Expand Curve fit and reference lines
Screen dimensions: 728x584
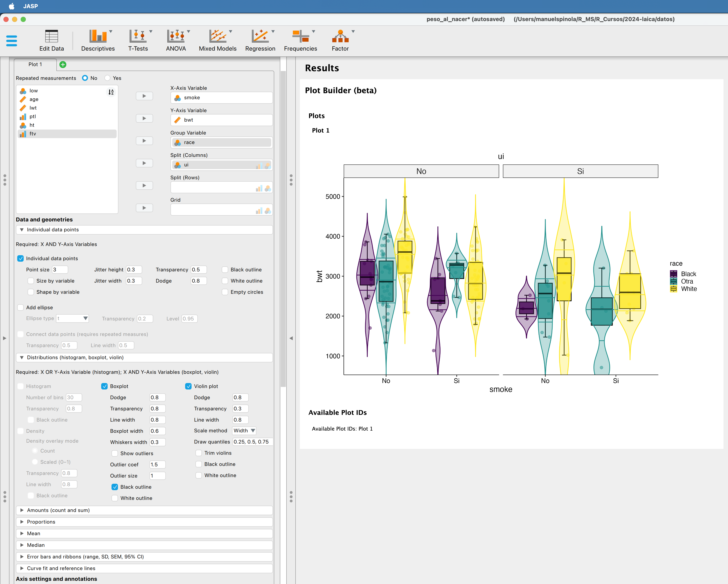pyautogui.click(x=61, y=568)
